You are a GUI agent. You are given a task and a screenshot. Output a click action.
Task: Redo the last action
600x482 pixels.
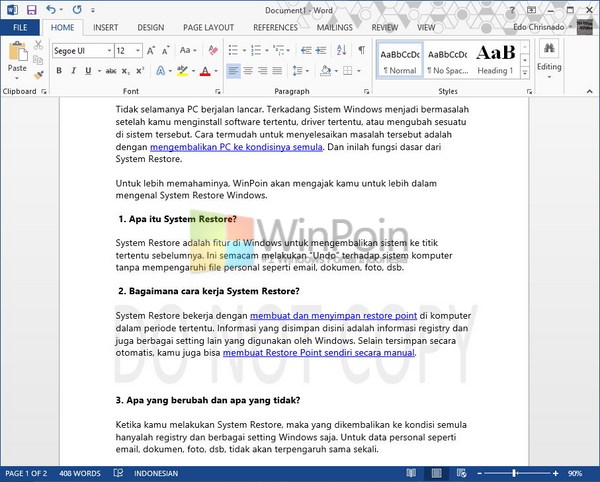[77, 10]
